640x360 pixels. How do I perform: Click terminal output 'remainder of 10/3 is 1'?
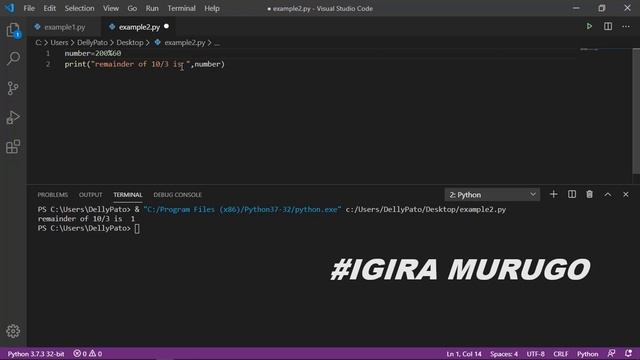86,219
